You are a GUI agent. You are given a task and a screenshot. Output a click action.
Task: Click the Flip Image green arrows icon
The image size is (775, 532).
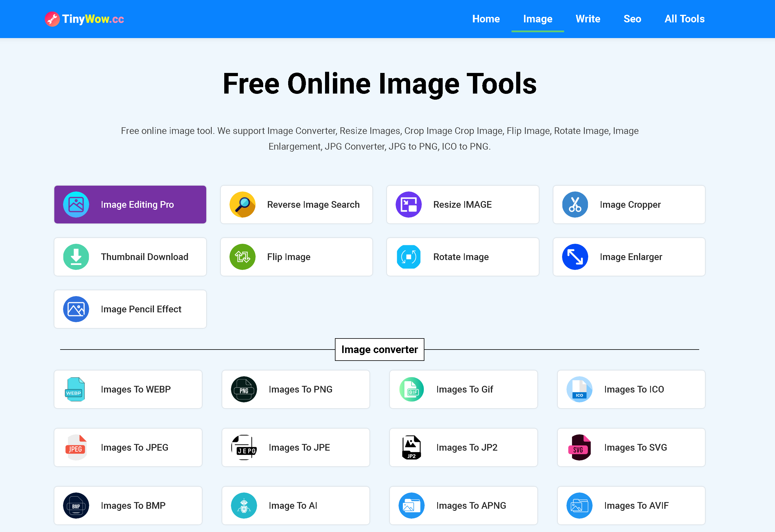click(243, 257)
